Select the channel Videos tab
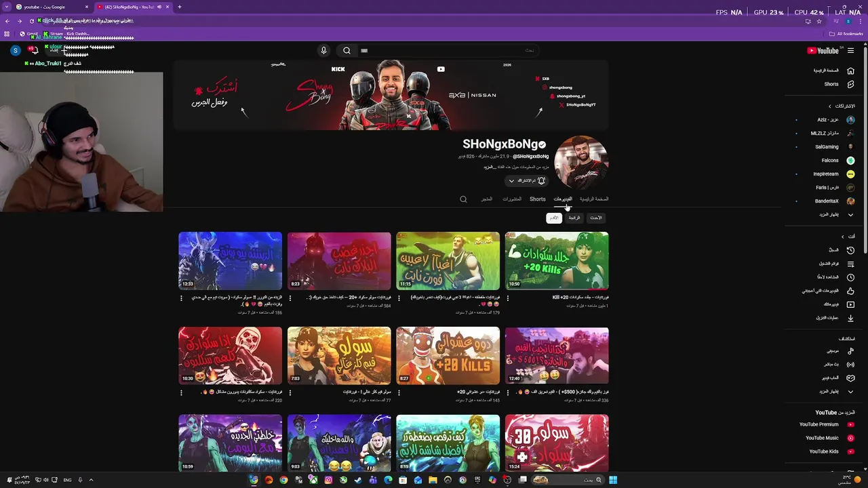 pyautogui.click(x=563, y=199)
